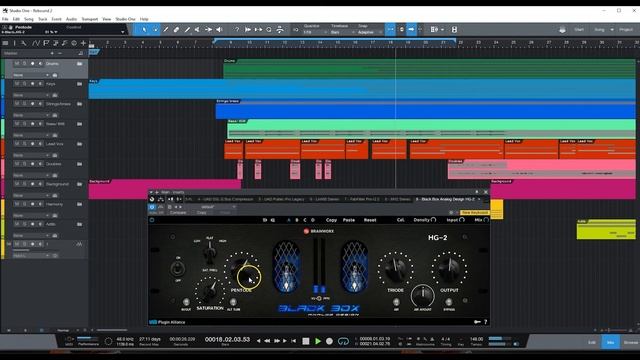Click the Output knob
This screenshot has height=360, width=640.
(449, 269)
